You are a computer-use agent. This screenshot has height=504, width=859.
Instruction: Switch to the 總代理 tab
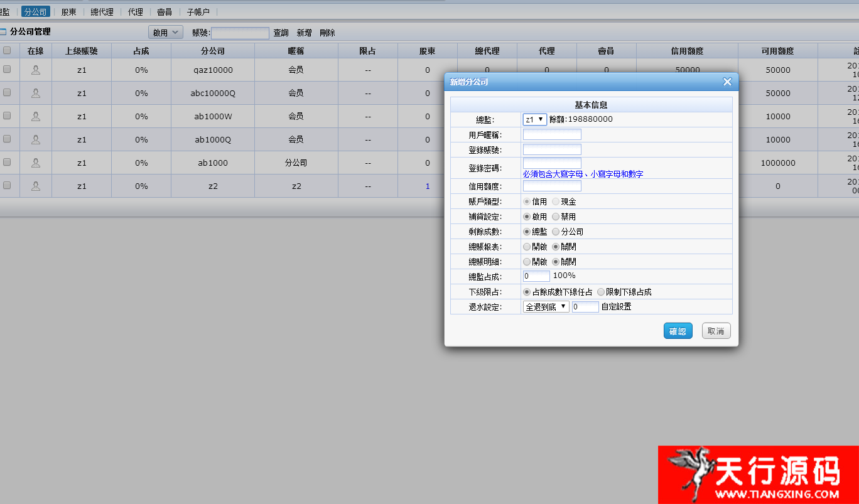[x=102, y=12]
